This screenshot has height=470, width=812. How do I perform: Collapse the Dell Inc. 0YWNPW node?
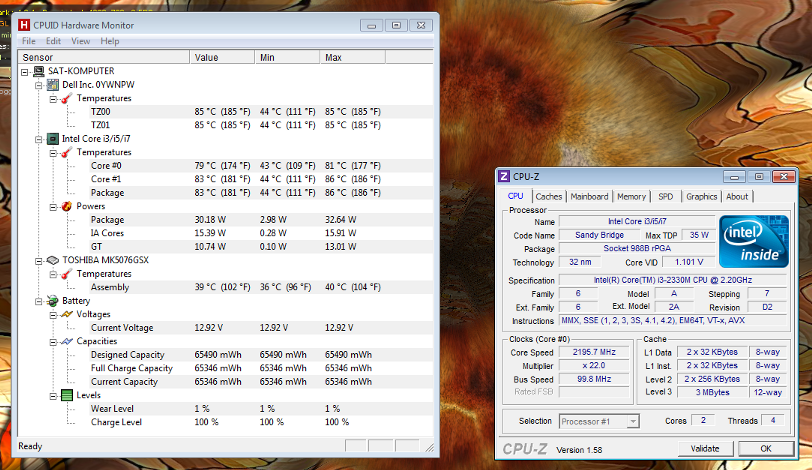click(38, 85)
